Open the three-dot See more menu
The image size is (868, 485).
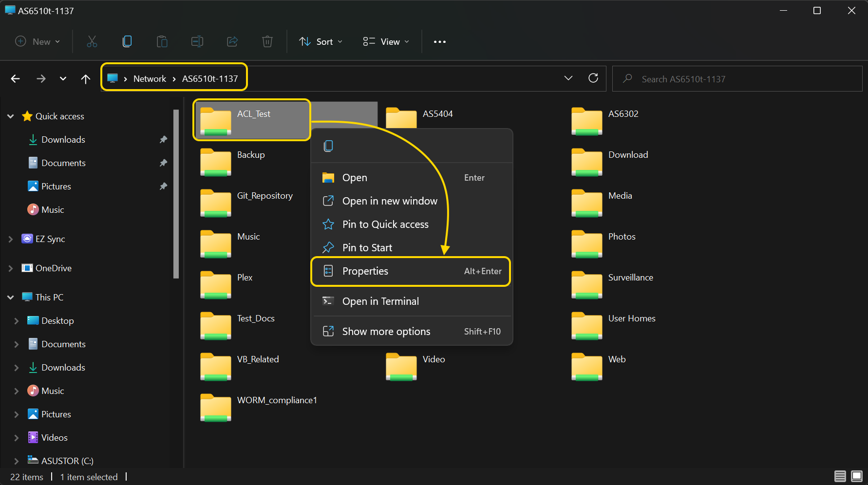pyautogui.click(x=440, y=42)
